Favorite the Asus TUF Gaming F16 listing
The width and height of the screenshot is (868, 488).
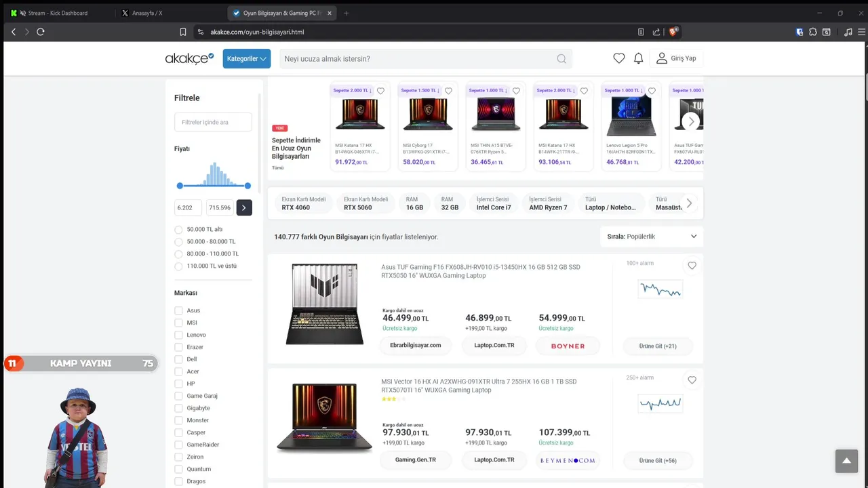692,266
